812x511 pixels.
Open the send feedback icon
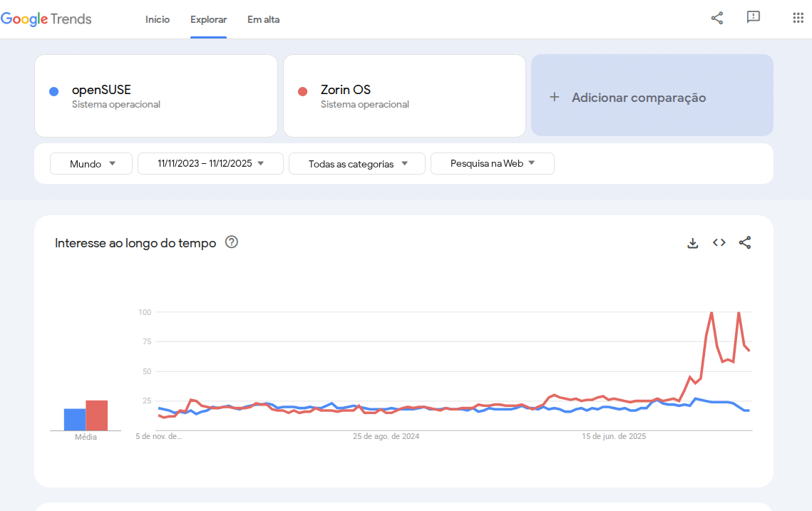754,18
